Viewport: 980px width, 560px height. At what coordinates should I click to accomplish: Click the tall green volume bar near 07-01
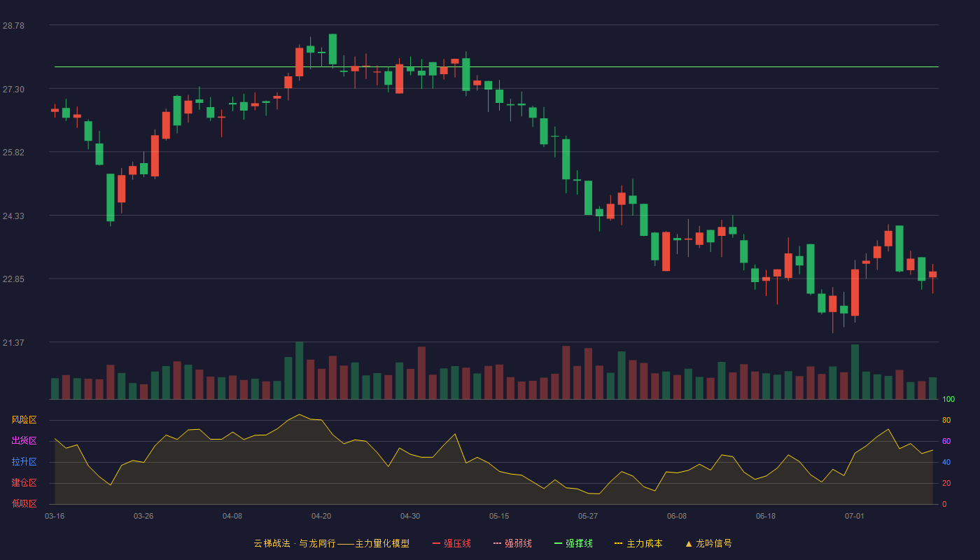[x=855, y=372]
